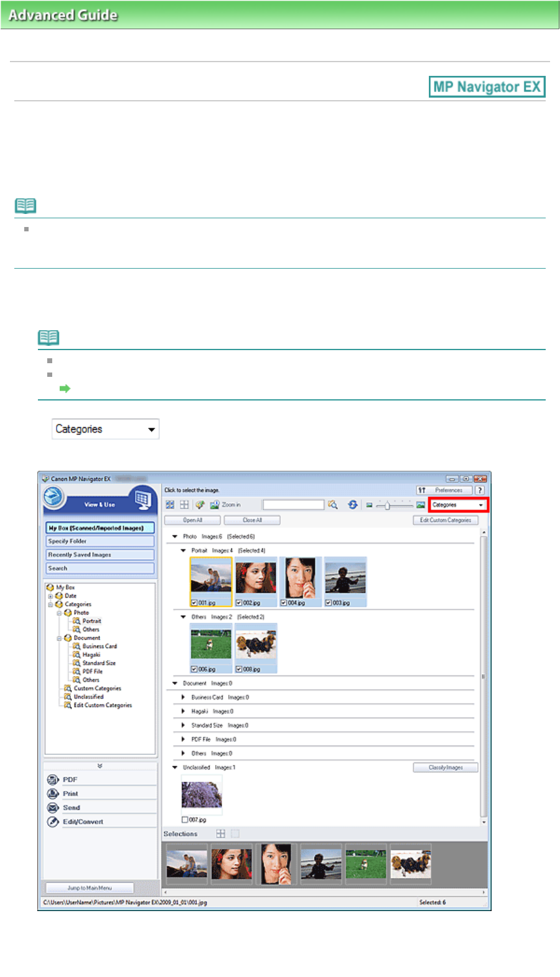Image resolution: width=560 pixels, height=977 pixels.
Task: Click the Close All button
Action: click(252, 521)
